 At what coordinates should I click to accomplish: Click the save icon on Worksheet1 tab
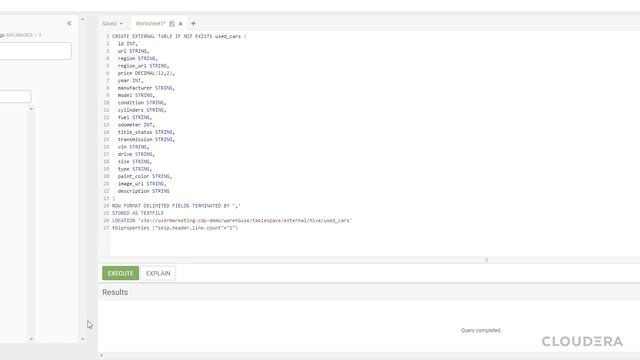point(172,24)
